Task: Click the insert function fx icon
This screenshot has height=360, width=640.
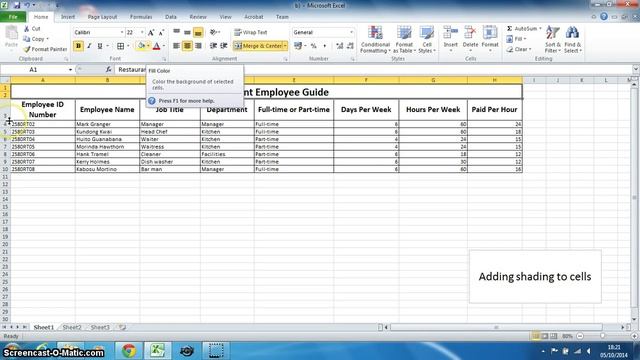Action: pyautogui.click(x=109, y=70)
